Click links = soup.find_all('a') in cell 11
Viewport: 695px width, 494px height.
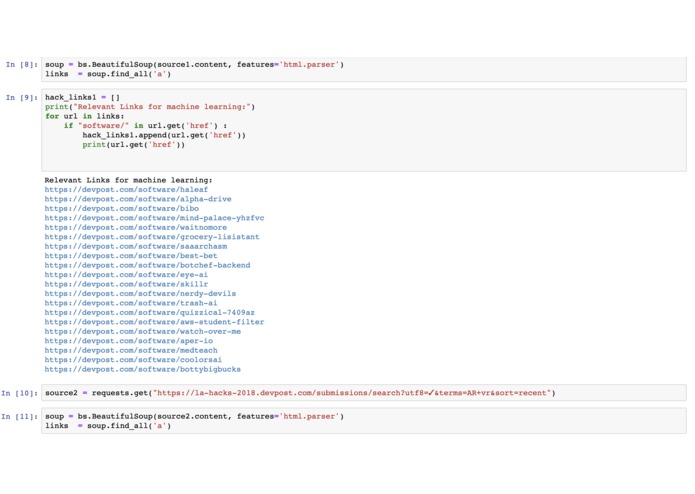pyautogui.click(x=108, y=426)
